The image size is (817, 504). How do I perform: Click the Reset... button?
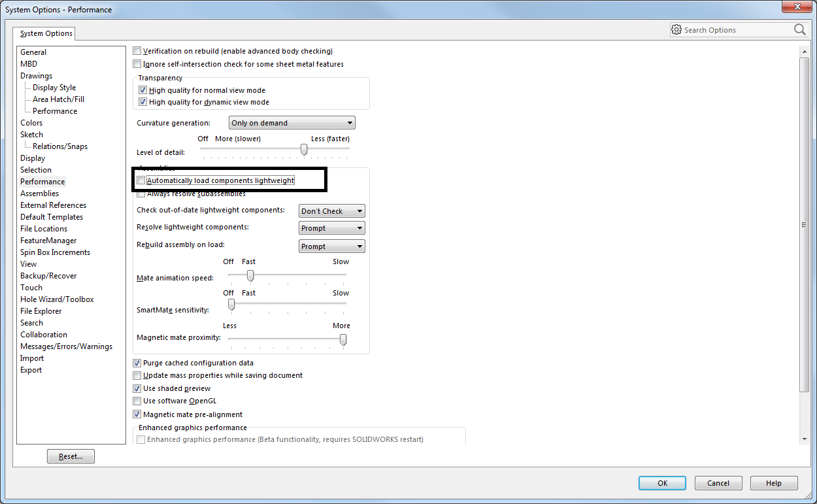tap(71, 456)
